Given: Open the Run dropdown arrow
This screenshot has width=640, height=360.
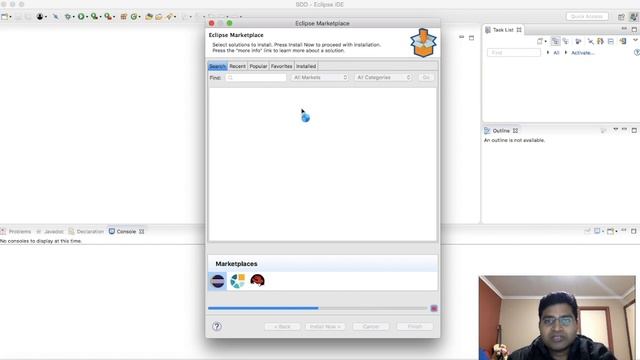Looking at the screenshot, I should [87, 17].
